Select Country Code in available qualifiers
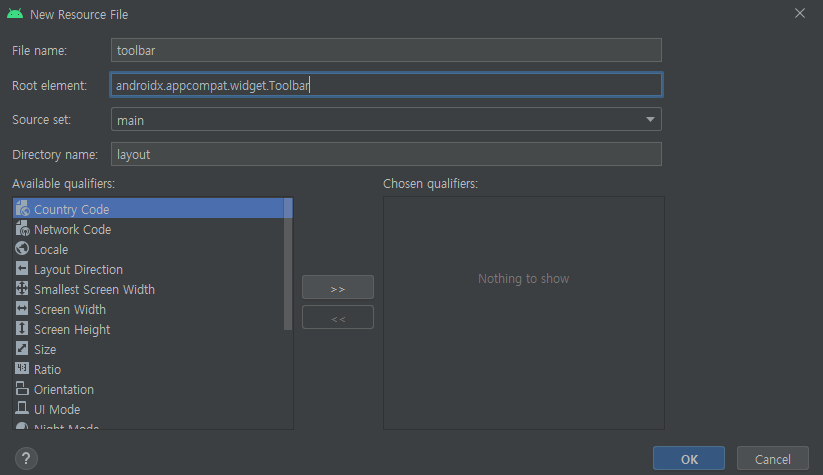This screenshot has width=823, height=475. pos(149,209)
